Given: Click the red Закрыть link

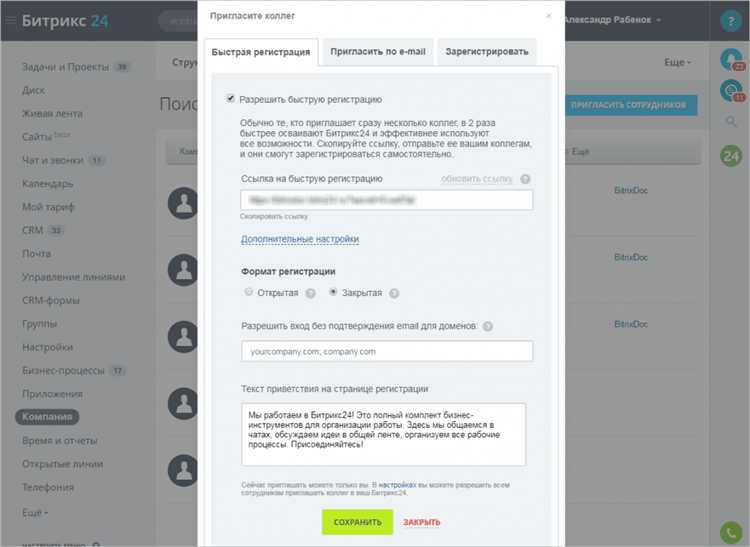Looking at the screenshot, I should point(421,523).
